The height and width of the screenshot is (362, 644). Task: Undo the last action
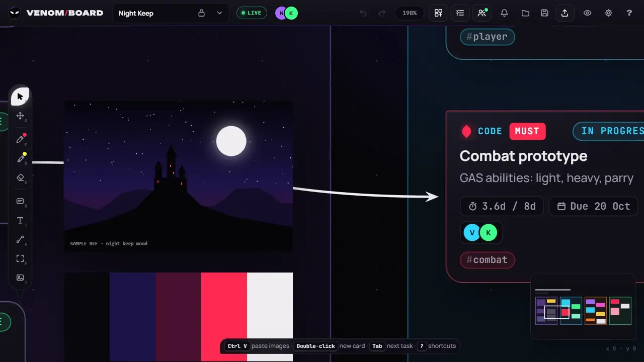363,13
